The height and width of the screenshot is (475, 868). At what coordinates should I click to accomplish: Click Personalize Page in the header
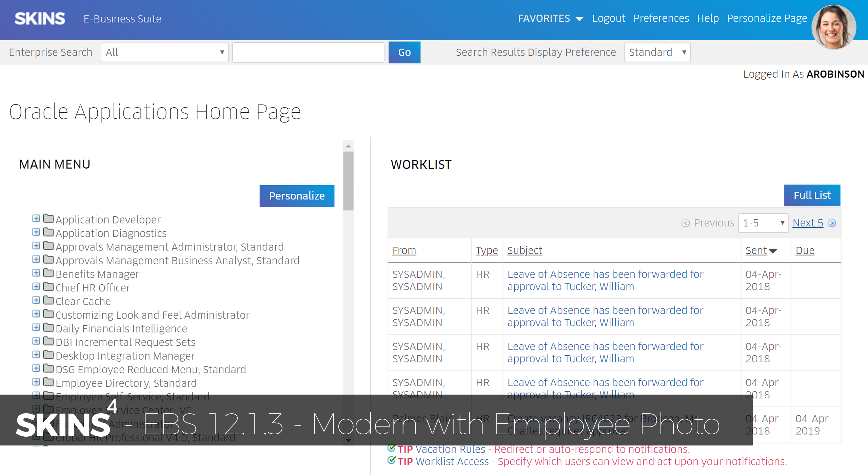[767, 18]
